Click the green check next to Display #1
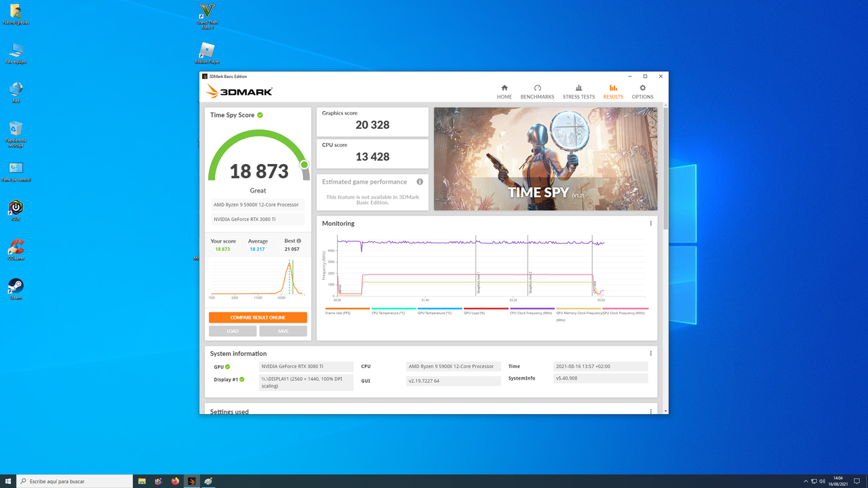Screen dimensions: 868x488 tap(241, 380)
